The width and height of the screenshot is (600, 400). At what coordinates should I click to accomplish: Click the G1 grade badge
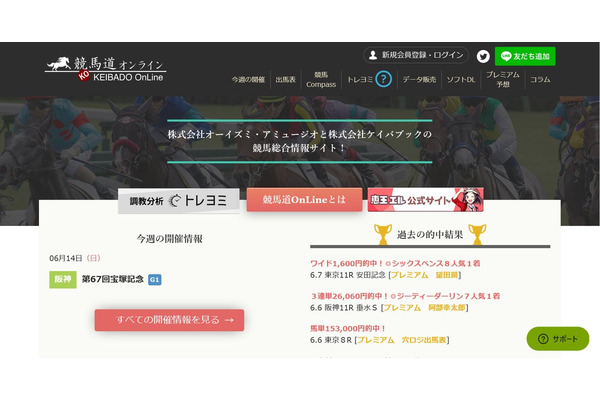click(x=155, y=279)
